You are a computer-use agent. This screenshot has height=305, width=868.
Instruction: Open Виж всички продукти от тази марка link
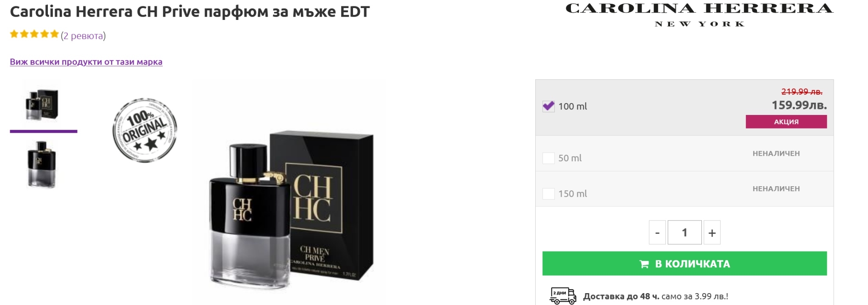pyautogui.click(x=86, y=62)
